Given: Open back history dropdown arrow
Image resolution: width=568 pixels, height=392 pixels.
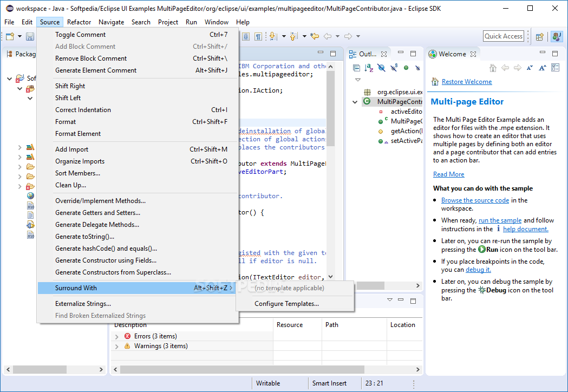Looking at the screenshot, I should [x=338, y=36].
